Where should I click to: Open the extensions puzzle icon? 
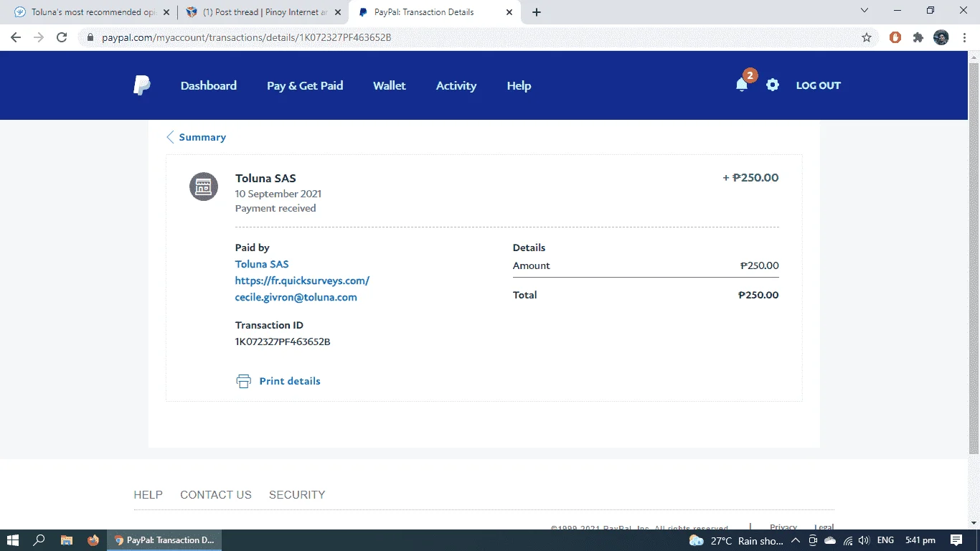(918, 37)
